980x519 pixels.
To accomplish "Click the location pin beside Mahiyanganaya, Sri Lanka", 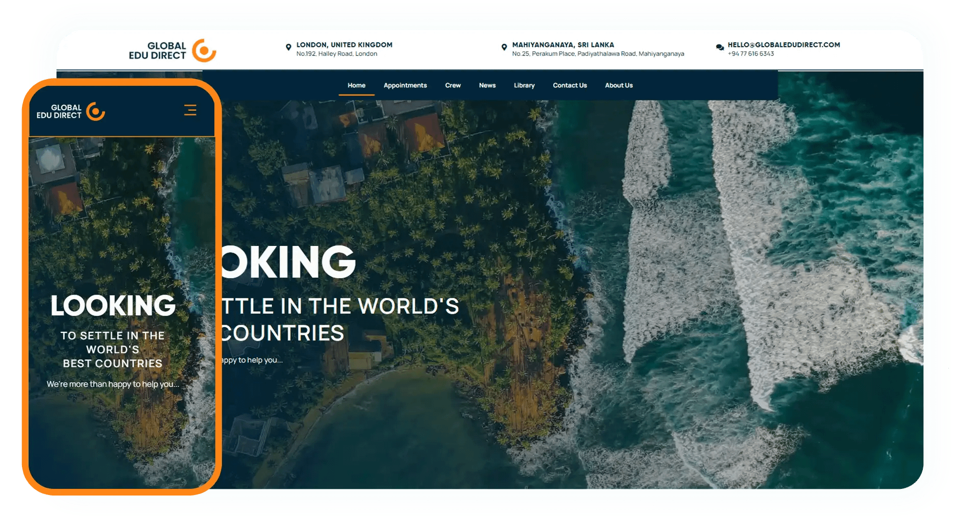I will point(504,47).
